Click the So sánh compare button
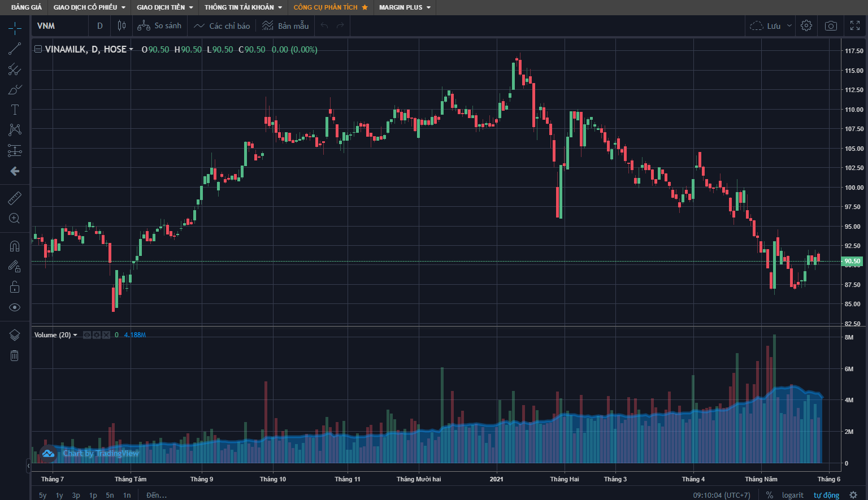 click(x=160, y=26)
